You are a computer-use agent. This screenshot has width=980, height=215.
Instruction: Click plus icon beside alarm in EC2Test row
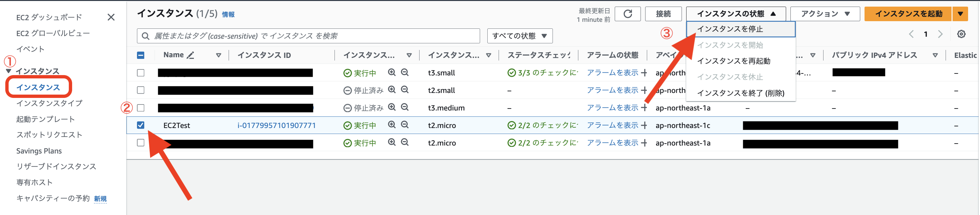(x=644, y=125)
